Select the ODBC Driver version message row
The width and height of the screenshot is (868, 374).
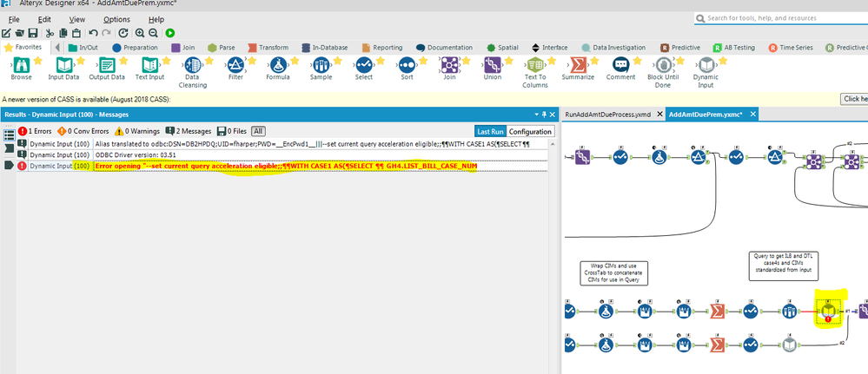click(282, 155)
